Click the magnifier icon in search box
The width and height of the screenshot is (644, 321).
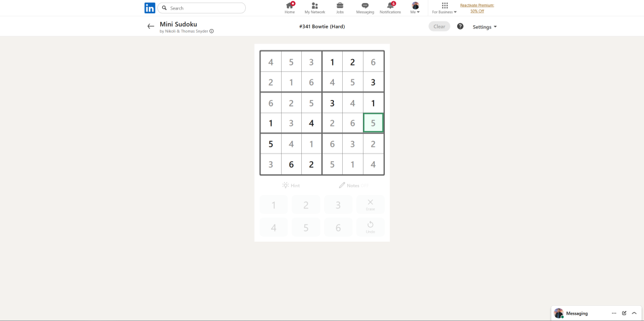click(165, 8)
